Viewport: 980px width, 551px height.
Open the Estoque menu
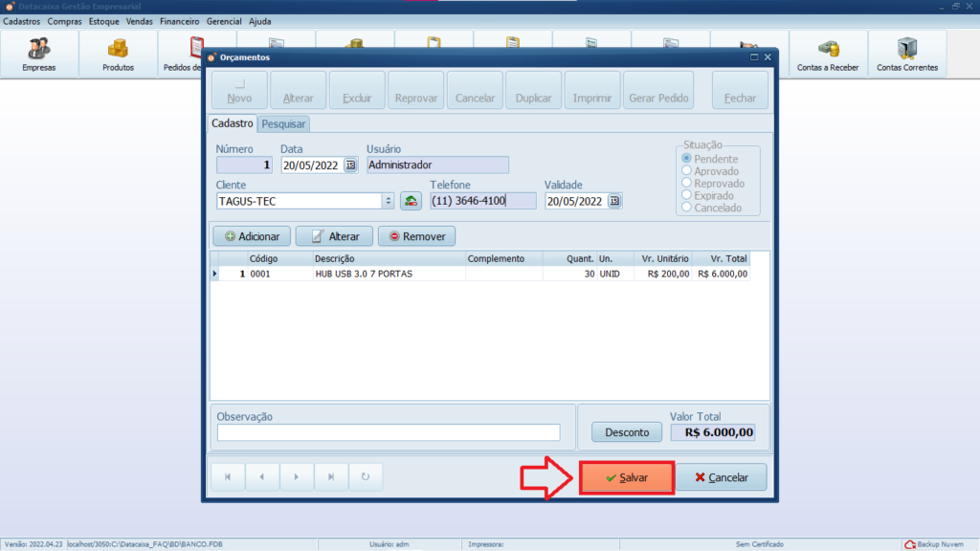pyautogui.click(x=104, y=21)
